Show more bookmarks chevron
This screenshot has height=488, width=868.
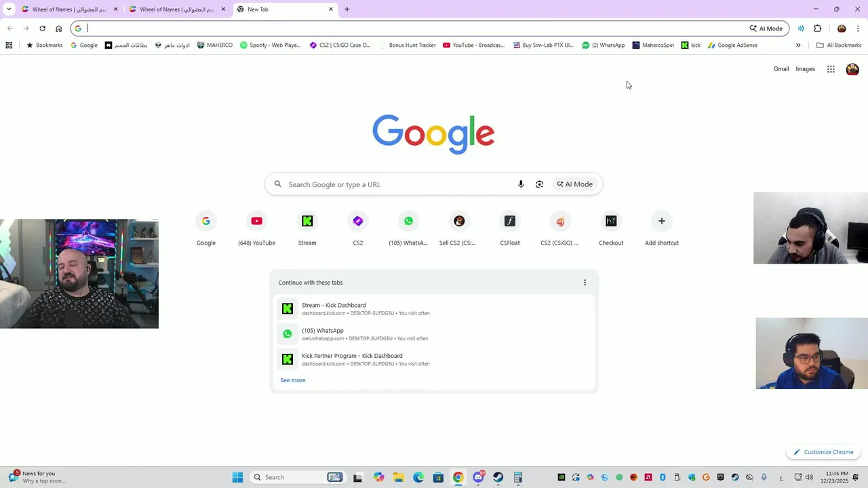pyautogui.click(x=798, y=45)
